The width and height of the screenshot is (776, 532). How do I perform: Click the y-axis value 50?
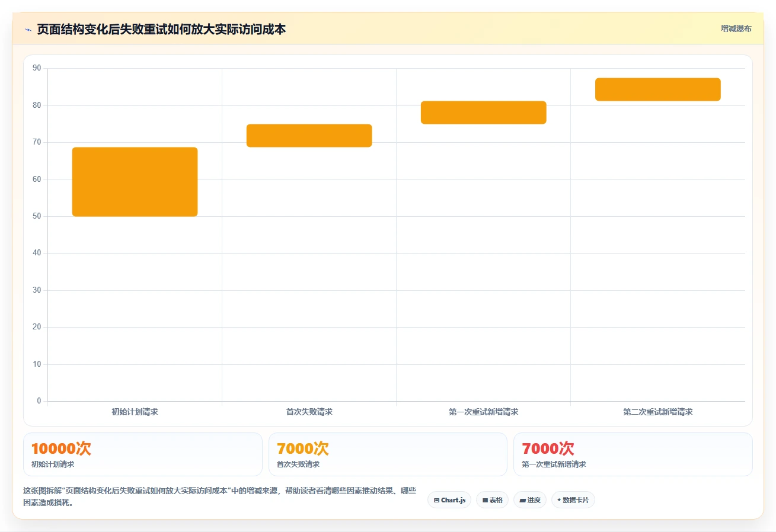[x=37, y=216]
